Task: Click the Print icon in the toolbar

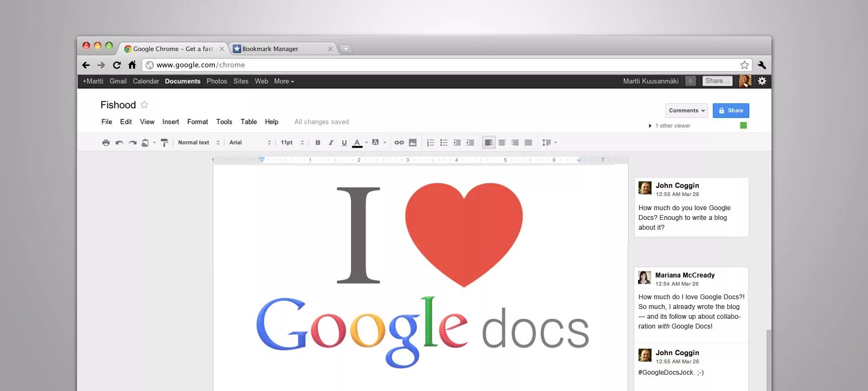Action: [x=106, y=143]
